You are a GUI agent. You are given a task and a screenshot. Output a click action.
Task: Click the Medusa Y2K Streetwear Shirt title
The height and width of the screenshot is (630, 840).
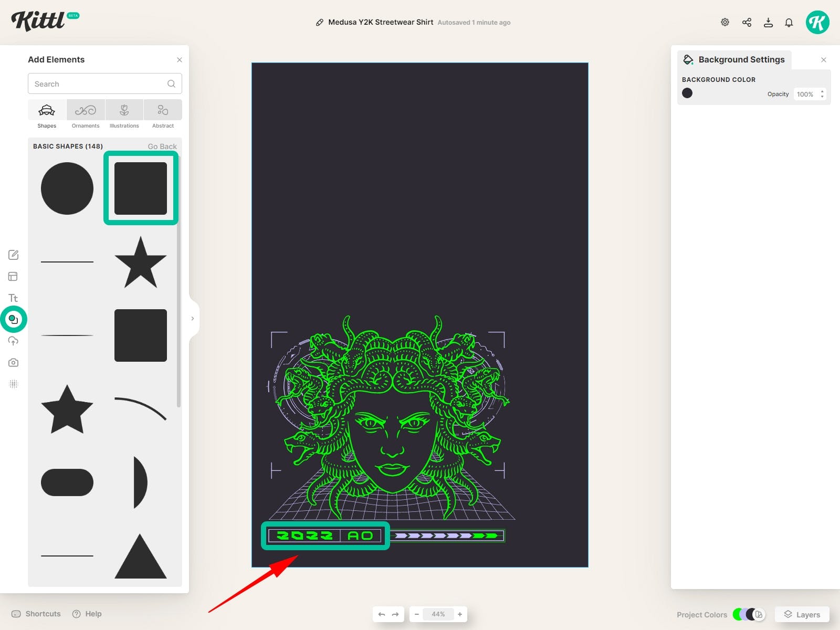[x=381, y=22]
